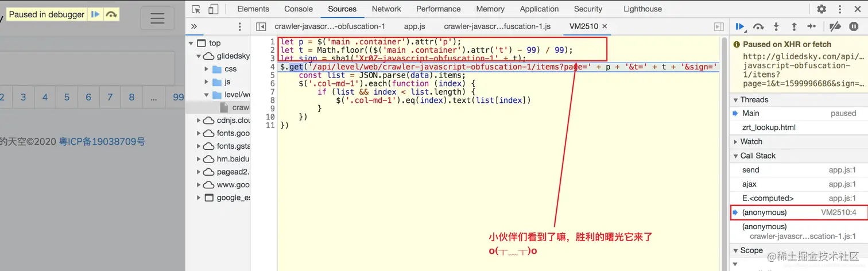Select the zrt_lookup.html thread
Image resolution: width=868 pixels, height=271 pixels.
point(799,127)
